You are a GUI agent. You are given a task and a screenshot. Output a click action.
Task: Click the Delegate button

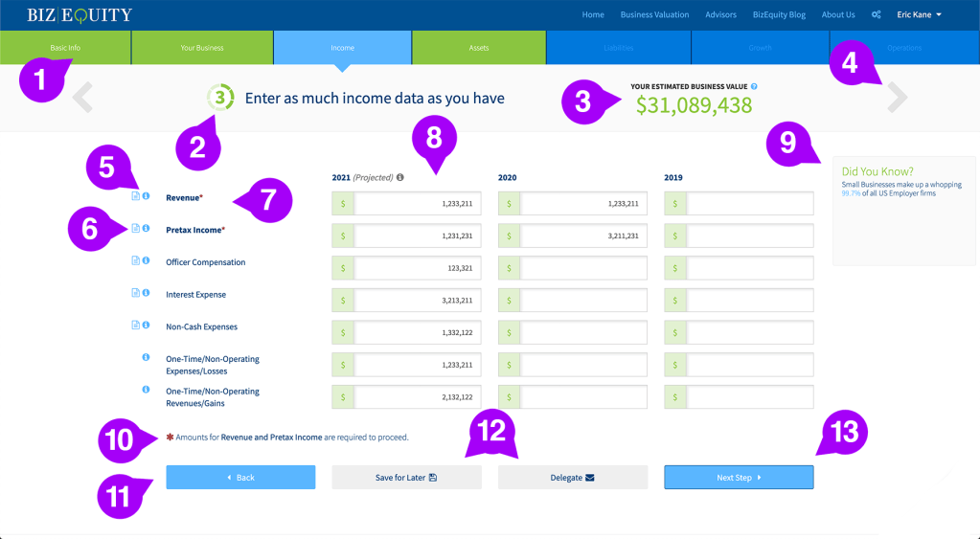[x=572, y=477]
